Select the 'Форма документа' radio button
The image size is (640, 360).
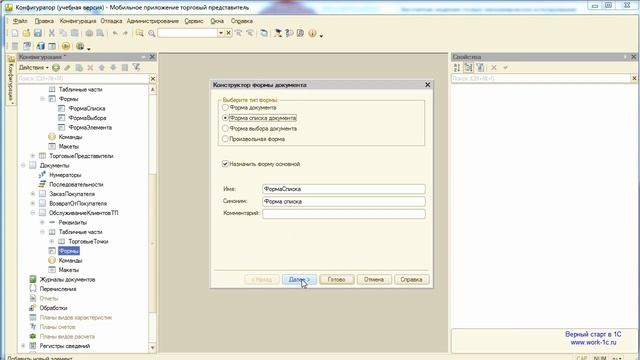(225, 107)
